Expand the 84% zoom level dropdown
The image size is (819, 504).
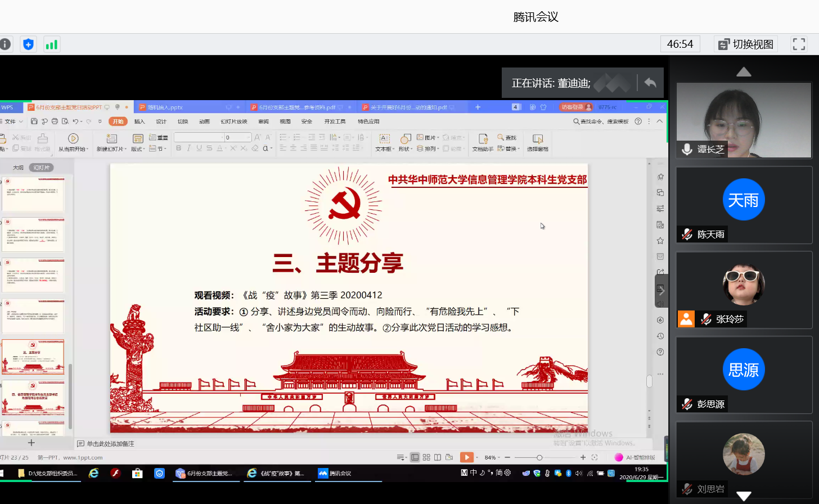tap(493, 457)
